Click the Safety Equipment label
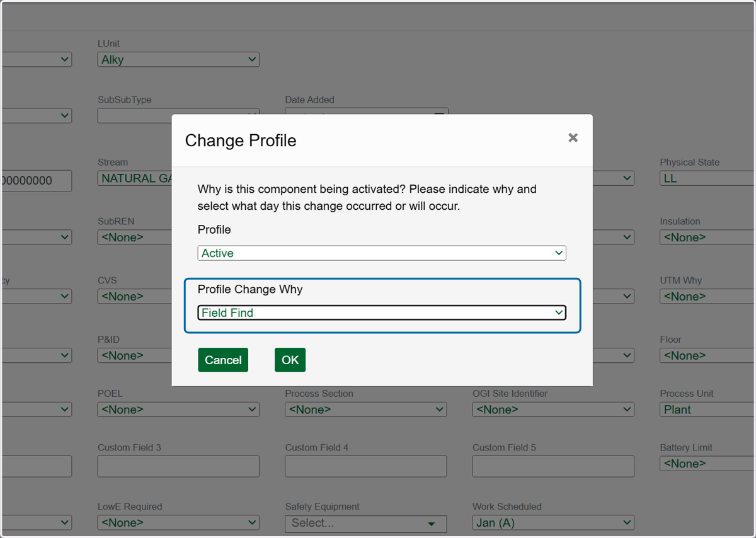The width and height of the screenshot is (756, 538). click(x=322, y=507)
